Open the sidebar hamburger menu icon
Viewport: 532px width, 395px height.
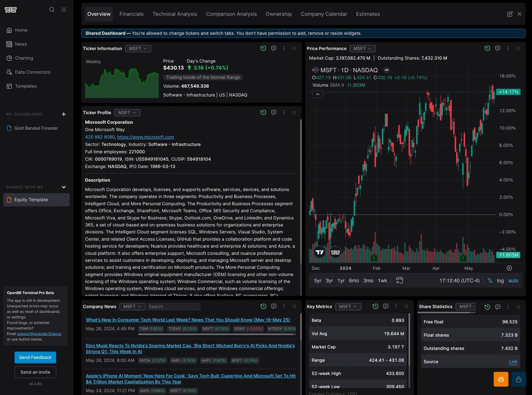coord(64,9)
